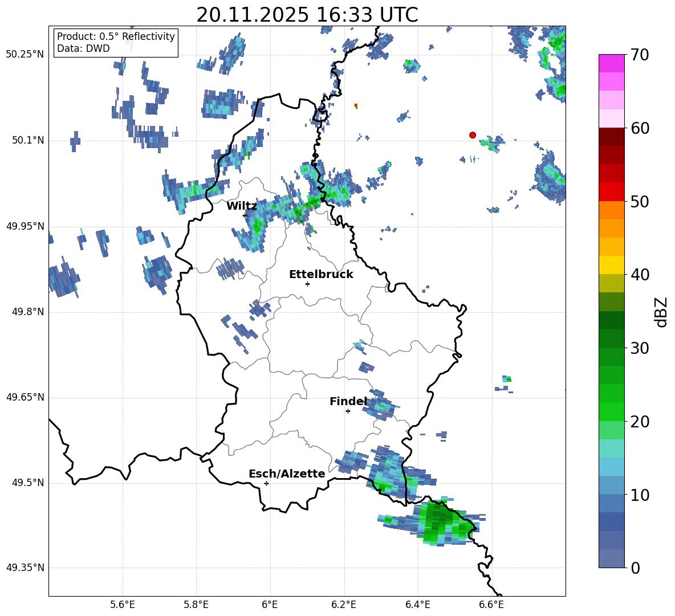
Task: Click the small red-yellow echo pixel near 50.15°N
Action: tap(356, 106)
